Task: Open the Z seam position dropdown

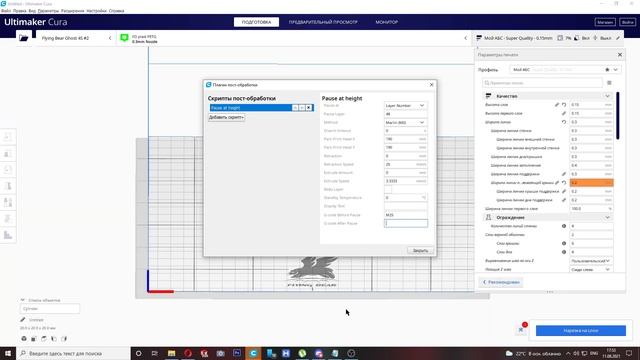Action: point(591,270)
